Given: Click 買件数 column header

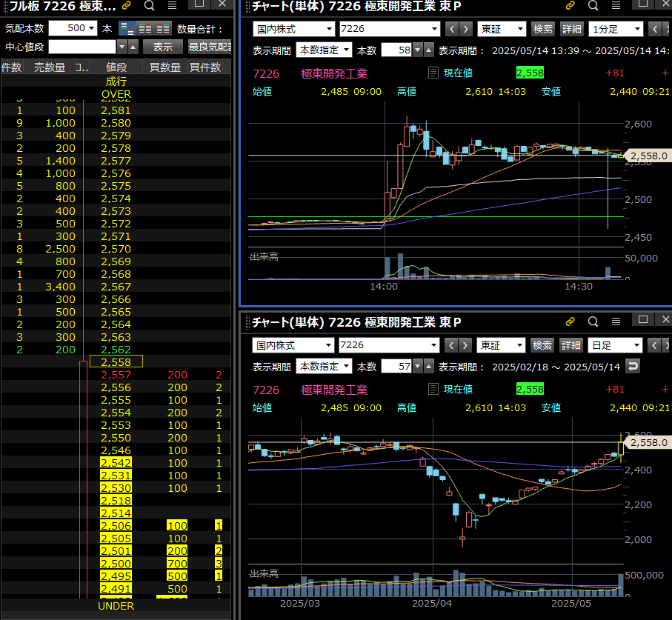Looking at the screenshot, I should point(205,67).
